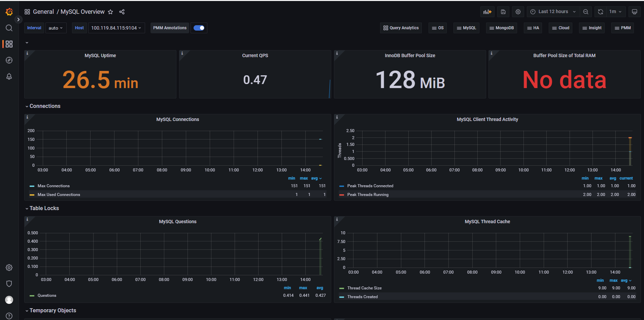The image size is (644, 320).
Task: Open the Host 100.119.84.115:9104 dropdown
Action: pos(116,28)
